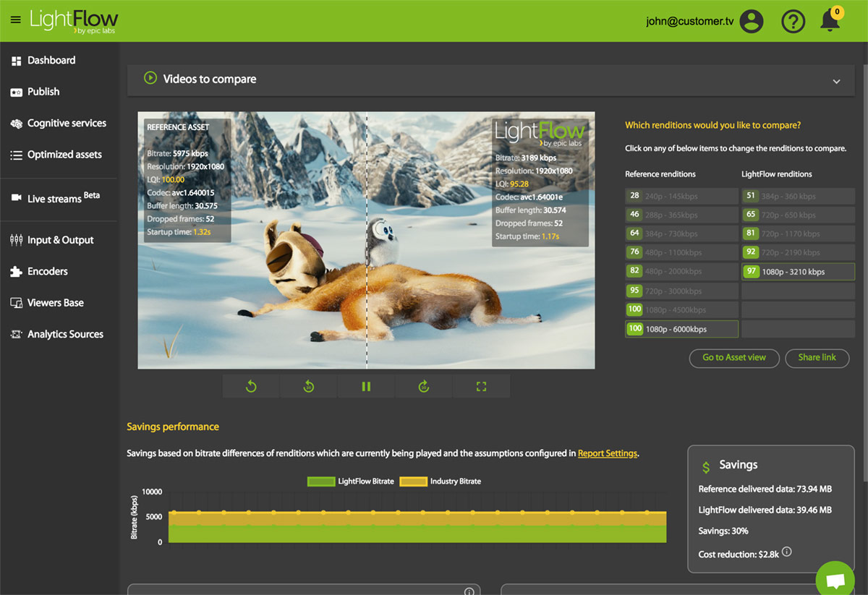Select reference rendition 288p - 365kbps
The width and height of the screenshot is (868, 595).
point(681,215)
